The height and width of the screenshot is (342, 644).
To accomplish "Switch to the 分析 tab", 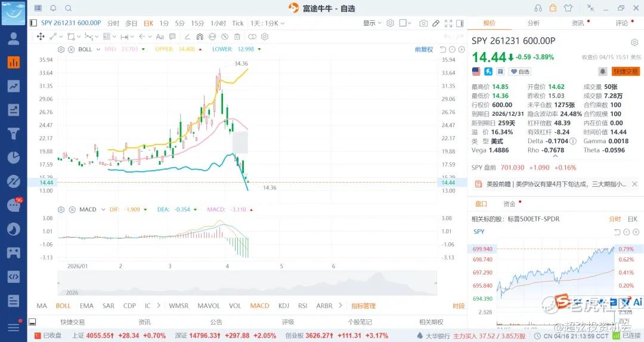I will point(533,23).
